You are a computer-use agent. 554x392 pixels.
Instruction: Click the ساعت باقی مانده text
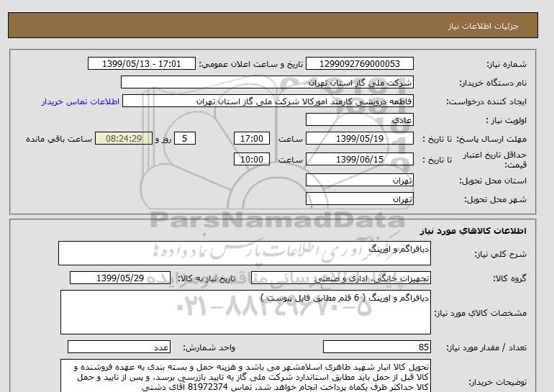coord(59,139)
